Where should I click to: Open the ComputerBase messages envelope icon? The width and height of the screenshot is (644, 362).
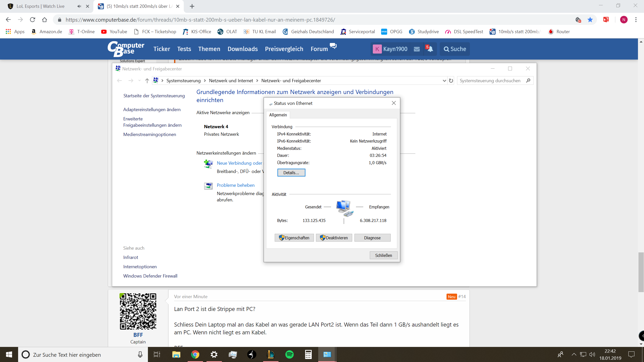tap(417, 49)
